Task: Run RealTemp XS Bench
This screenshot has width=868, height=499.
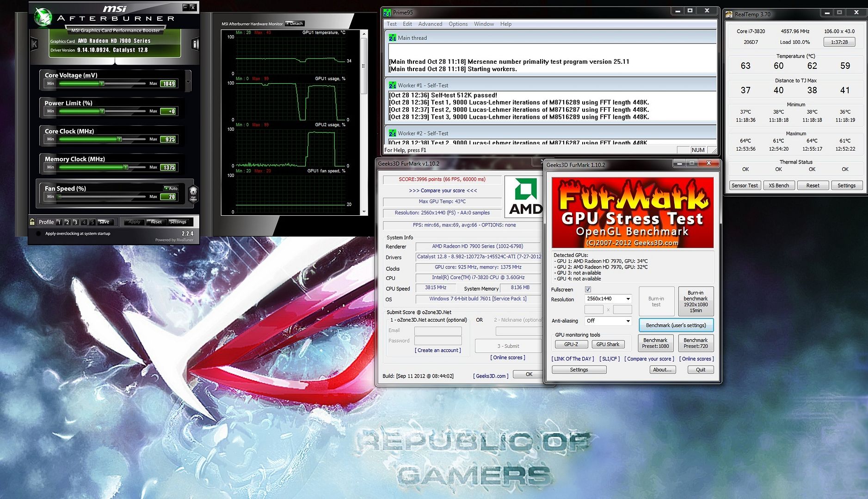Action: click(x=779, y=185)
